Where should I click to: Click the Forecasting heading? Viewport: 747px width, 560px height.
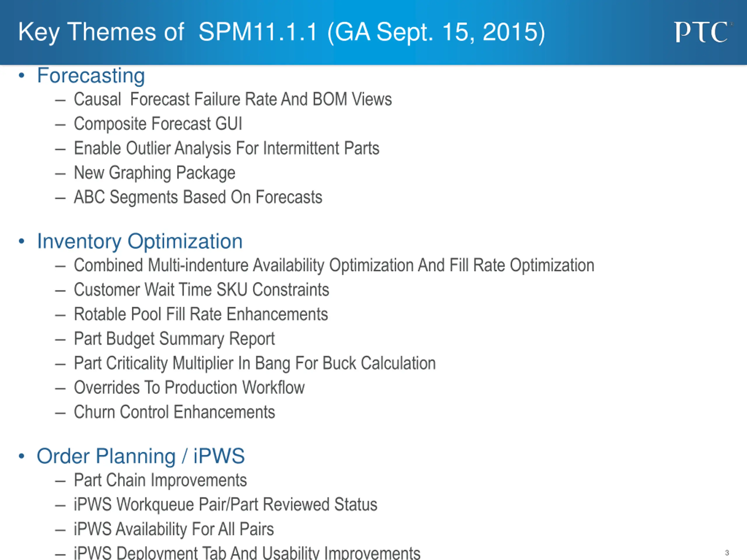pos(91,76)
